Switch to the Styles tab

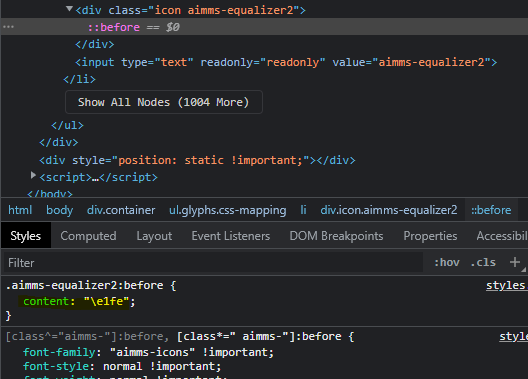tap(26, 236)
